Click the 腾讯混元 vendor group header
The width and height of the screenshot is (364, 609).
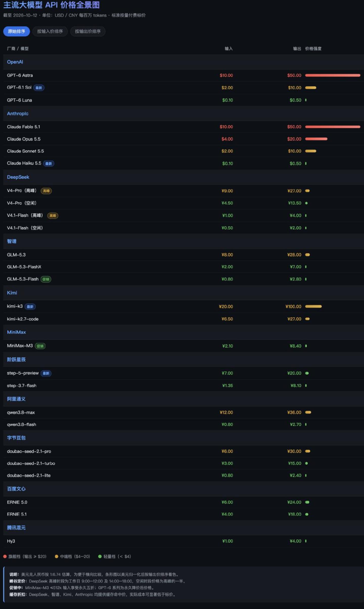184,528
